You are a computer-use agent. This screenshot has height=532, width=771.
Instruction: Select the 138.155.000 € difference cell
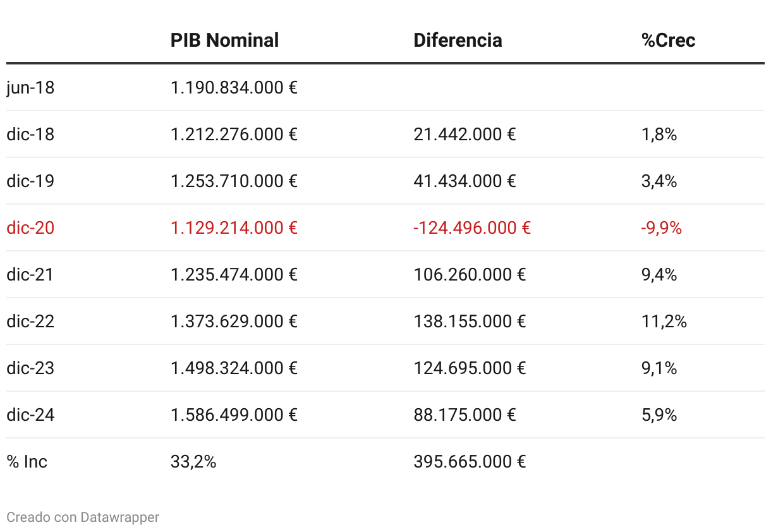470,321
